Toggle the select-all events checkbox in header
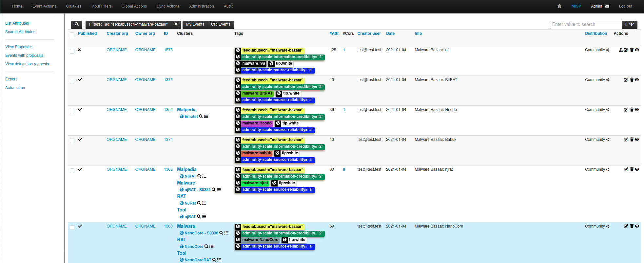 click(72, 35)
